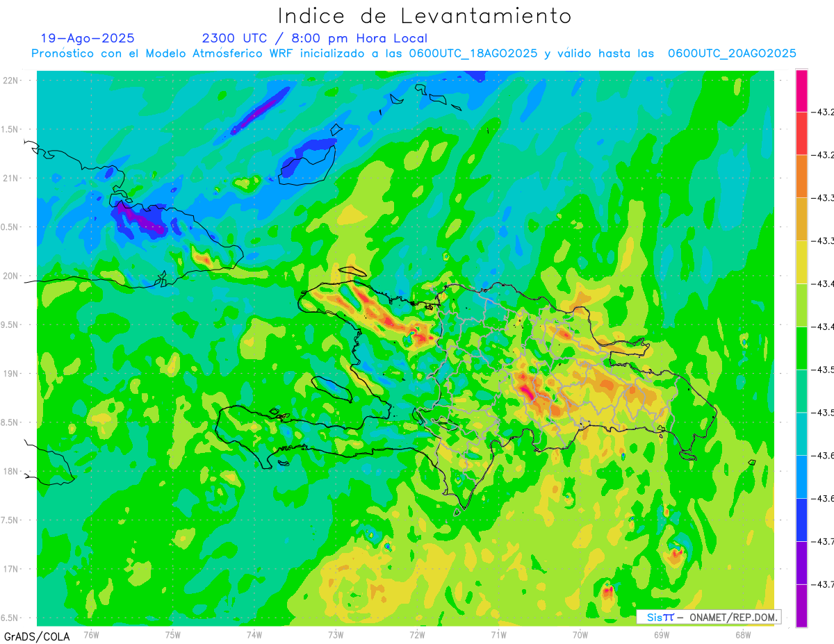The image size is (834, 644).
Task: Click the magenta swatch atop the color bar
Action: (801, 90)
